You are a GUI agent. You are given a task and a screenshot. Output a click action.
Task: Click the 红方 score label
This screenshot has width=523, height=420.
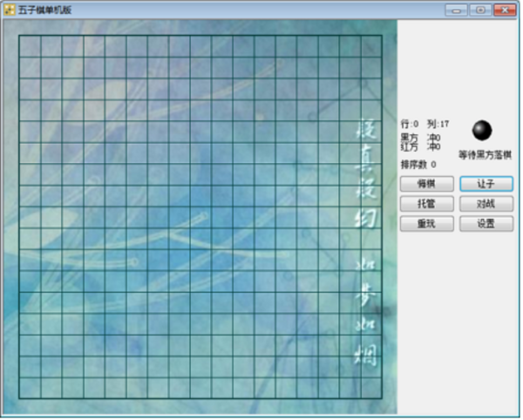coord(409,146)
